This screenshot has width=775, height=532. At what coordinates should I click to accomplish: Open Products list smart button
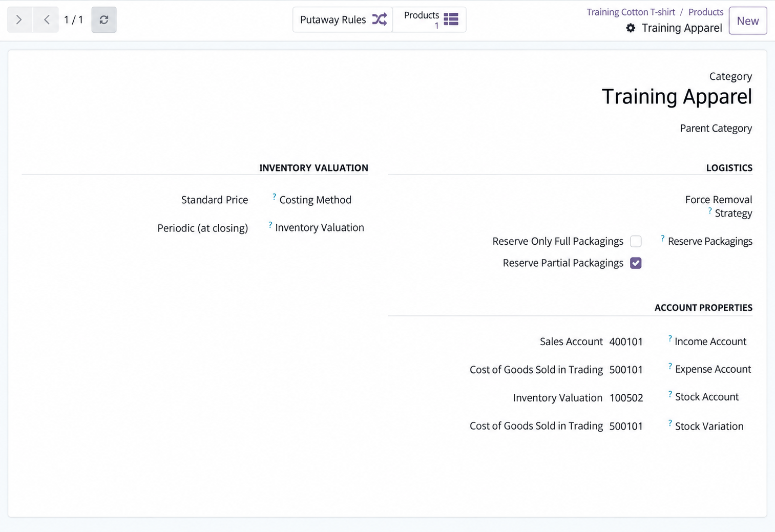point(430,20)
